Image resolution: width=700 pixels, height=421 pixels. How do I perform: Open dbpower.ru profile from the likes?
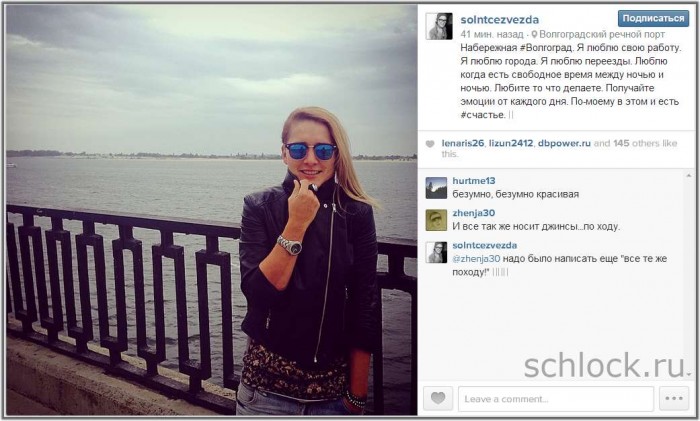point(564,143)
